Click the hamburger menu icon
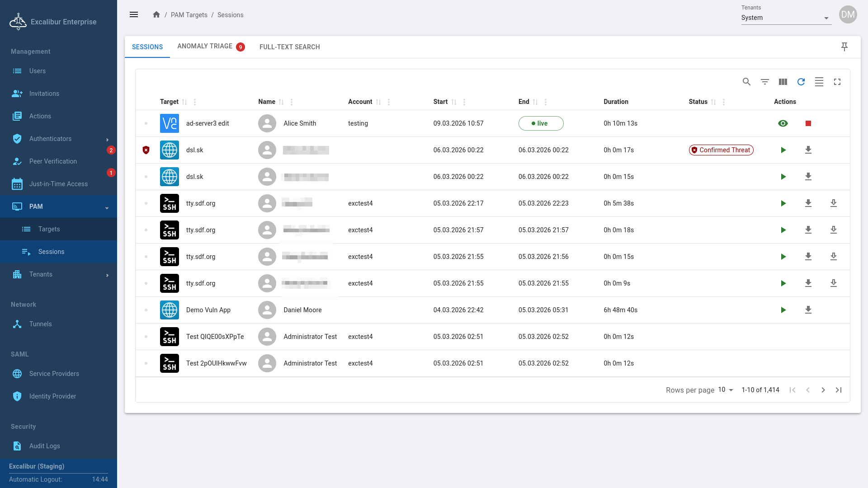868x488 pixels. tap(134, 14)
